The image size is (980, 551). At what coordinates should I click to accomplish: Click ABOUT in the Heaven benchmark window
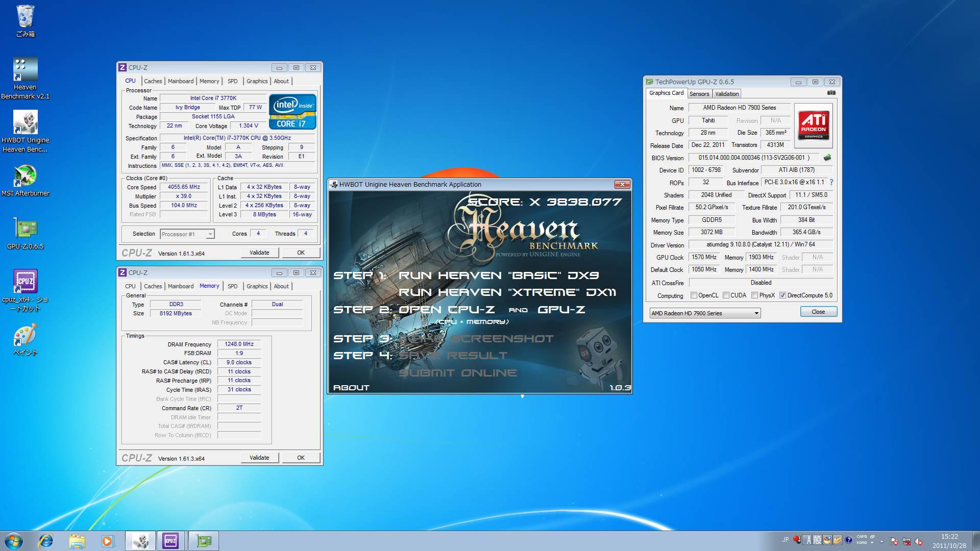click(x=351, y=388)
